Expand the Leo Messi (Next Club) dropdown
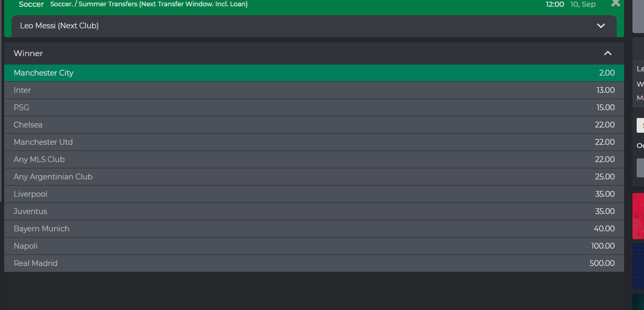 point(601,26)
